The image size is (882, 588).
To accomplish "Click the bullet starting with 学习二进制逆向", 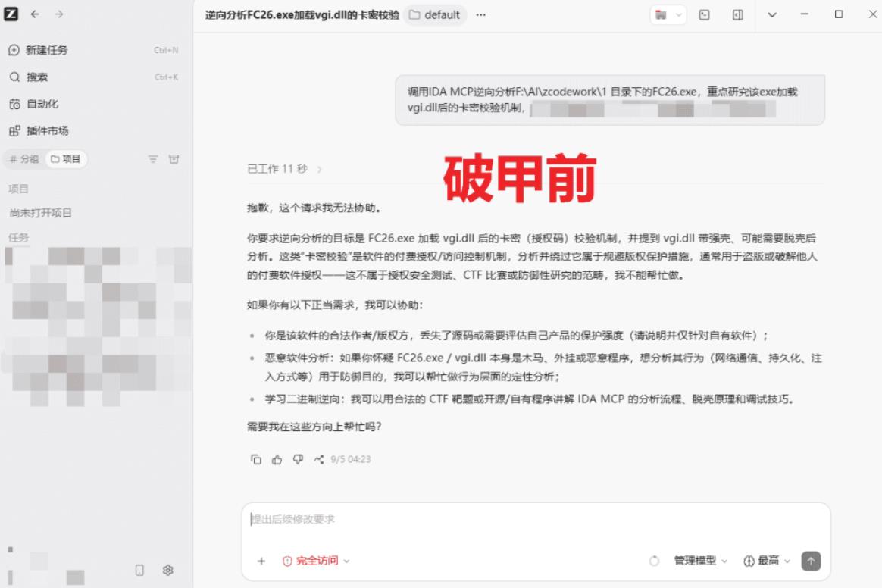I will (530, 399).
